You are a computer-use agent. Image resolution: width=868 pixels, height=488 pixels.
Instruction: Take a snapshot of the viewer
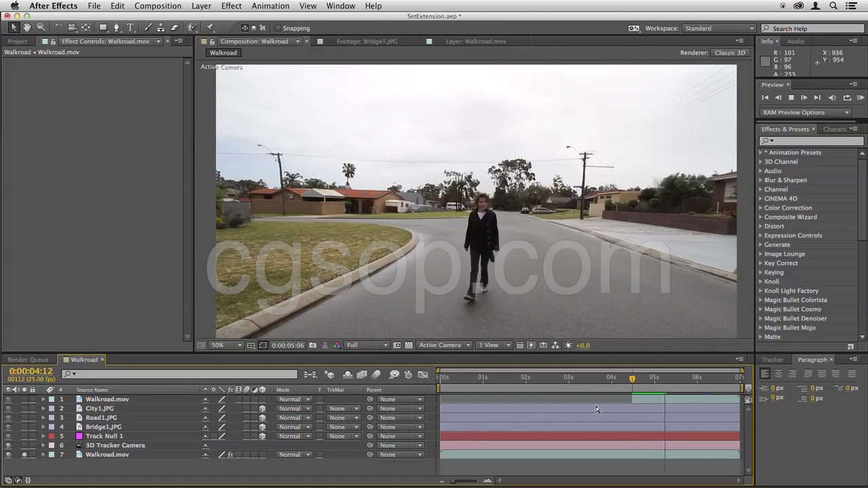[313, 346]
